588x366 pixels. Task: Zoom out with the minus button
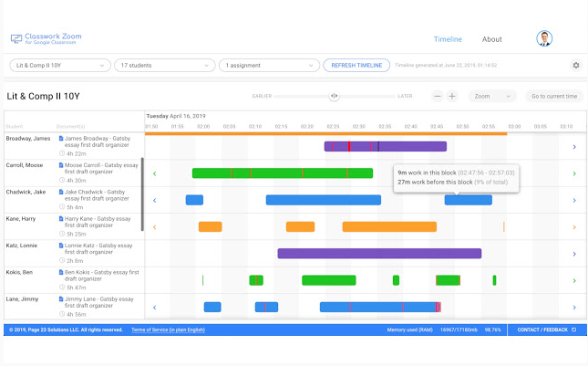(438, 96)
